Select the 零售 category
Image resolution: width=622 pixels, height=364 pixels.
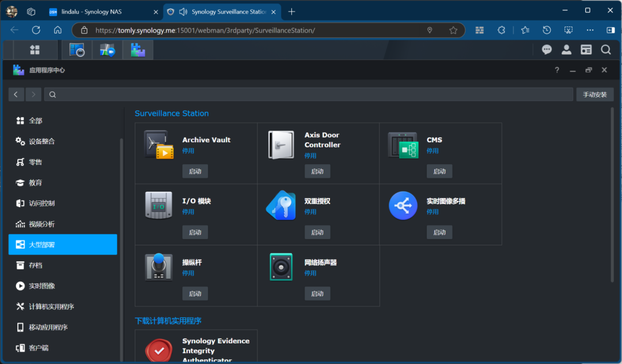(63, 162)
